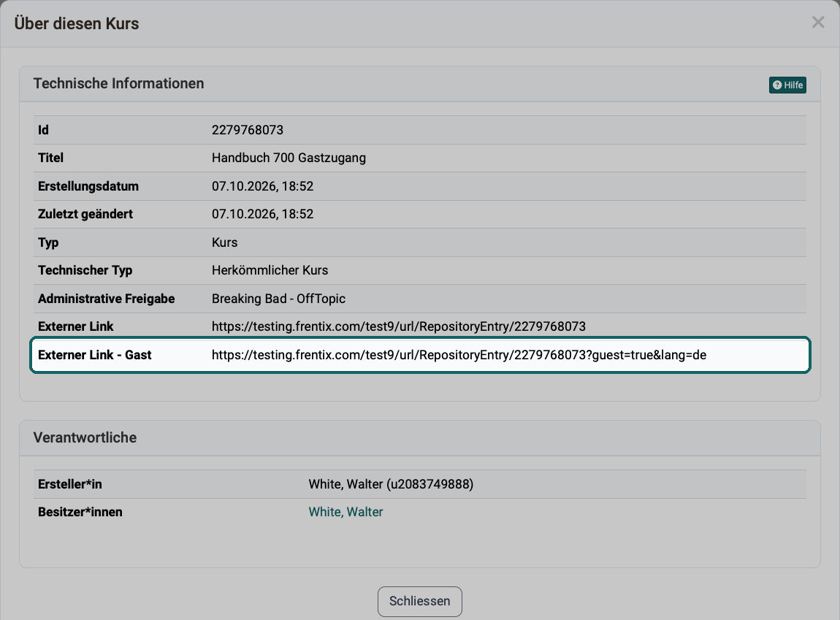Image resolution: width=840 pixels, height=620 pixels.
Task: Open the Hilfe help button
Action: pos(787,85)
